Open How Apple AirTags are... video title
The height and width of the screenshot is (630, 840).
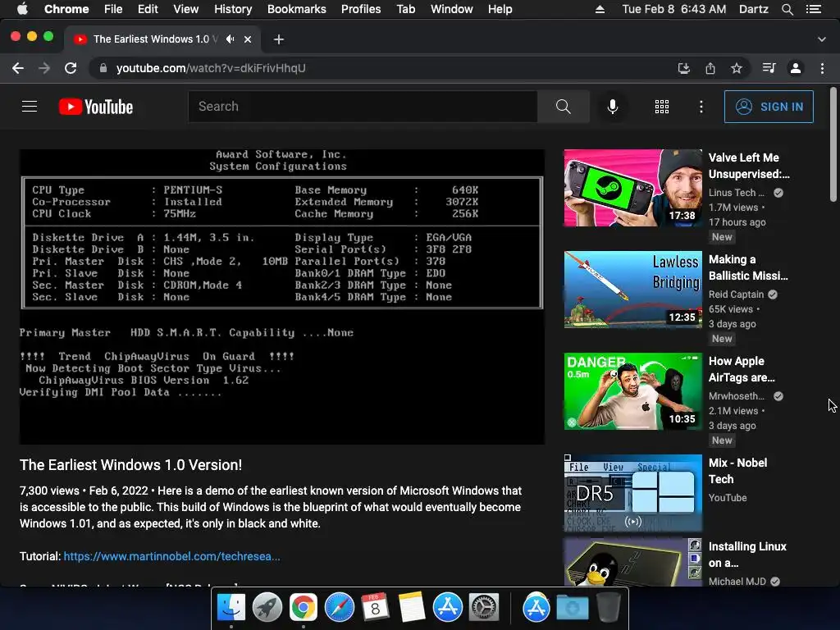(742, 369)
